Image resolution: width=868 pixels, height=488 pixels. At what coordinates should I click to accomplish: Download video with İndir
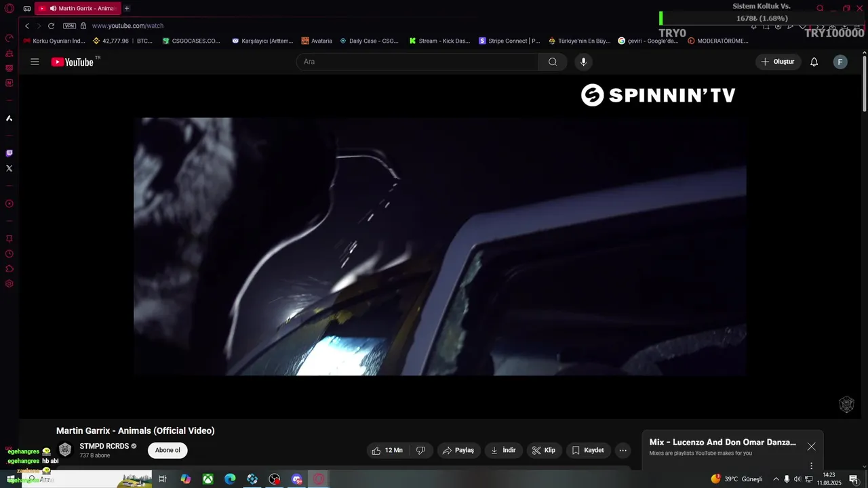tap(504, 450)
